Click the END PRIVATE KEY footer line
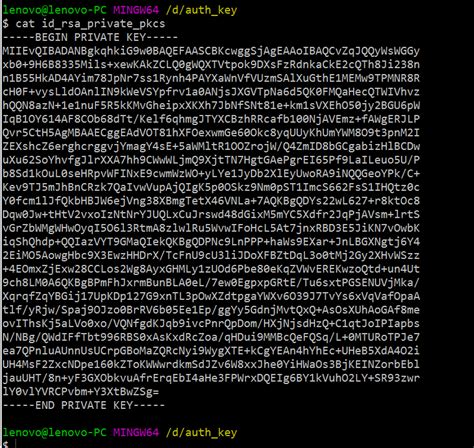This screenshot has height=448, width=474. (84, 405)
